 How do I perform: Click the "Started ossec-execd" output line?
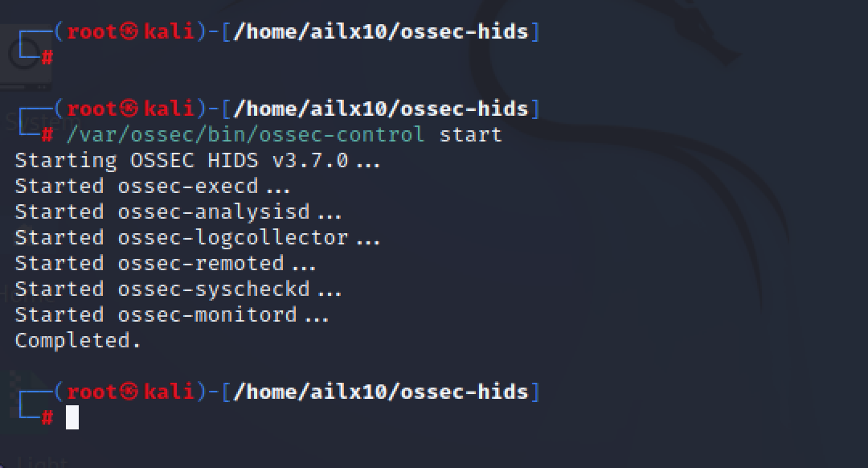click(x=152, y=186)
